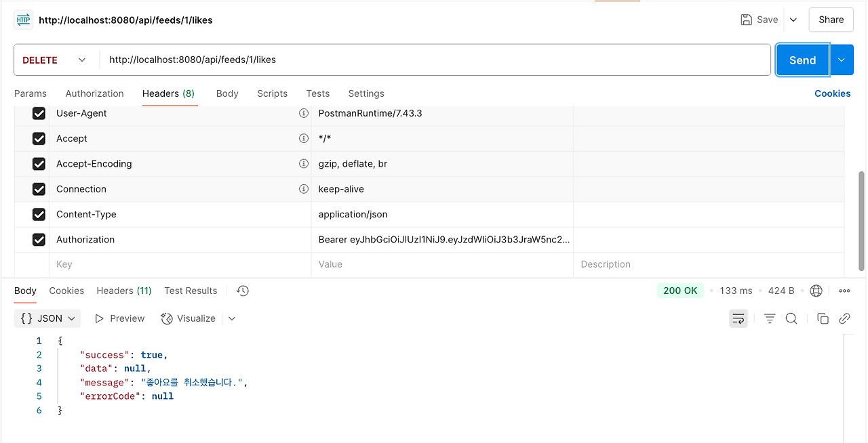The height and width of the screenshot is (443, 868).
Task: Select the response Body tab
Action: 25,291
